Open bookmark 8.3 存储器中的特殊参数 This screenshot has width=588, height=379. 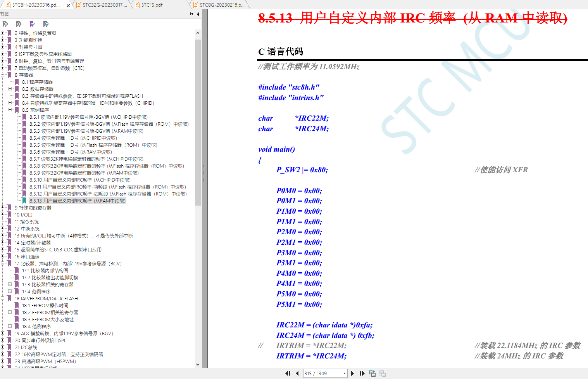pos(83,96)
